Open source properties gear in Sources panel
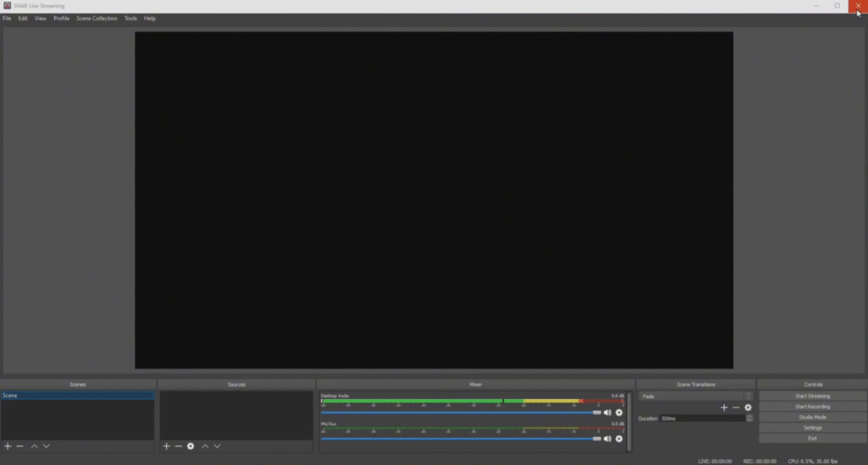Viewport: 868px width, 465px height. tap(191, 446)
